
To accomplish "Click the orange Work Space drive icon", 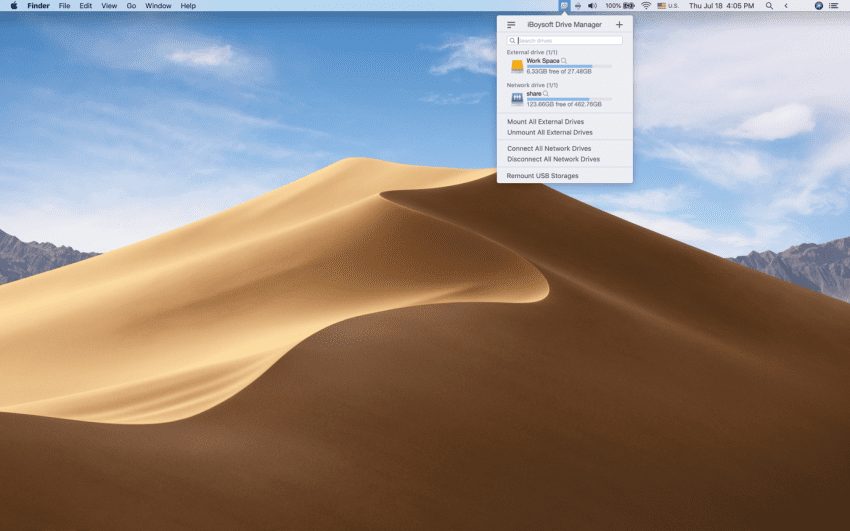I will [x=517, y=66].
